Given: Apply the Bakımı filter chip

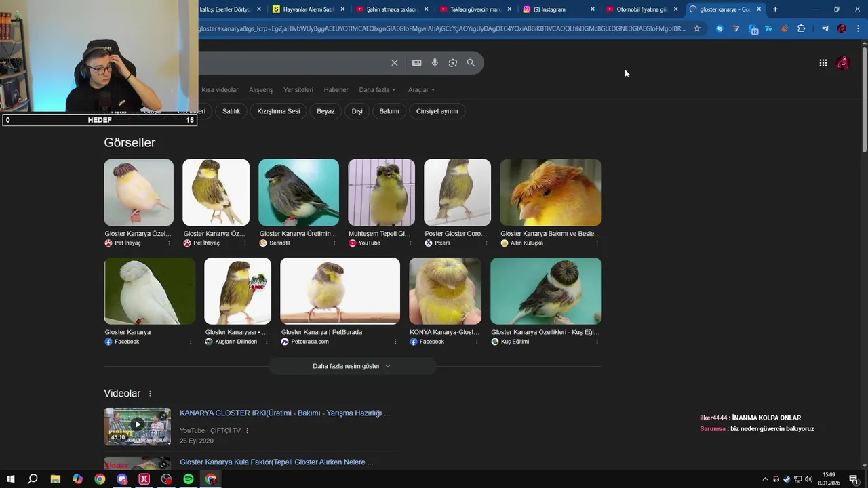Looking at the screenshot, I should click(389, 111).
